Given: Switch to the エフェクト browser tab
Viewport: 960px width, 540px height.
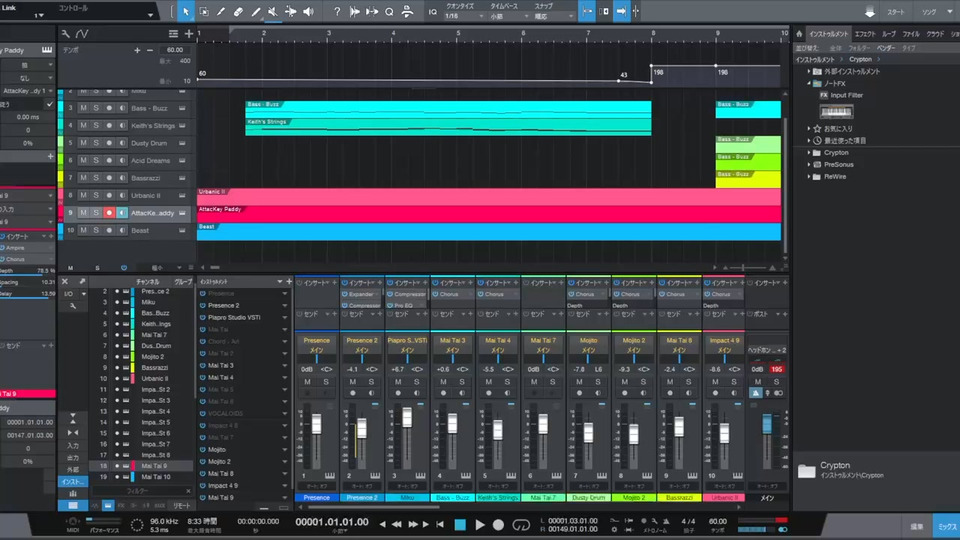Looking at the screenshot, I should click(x=865, y=34).
